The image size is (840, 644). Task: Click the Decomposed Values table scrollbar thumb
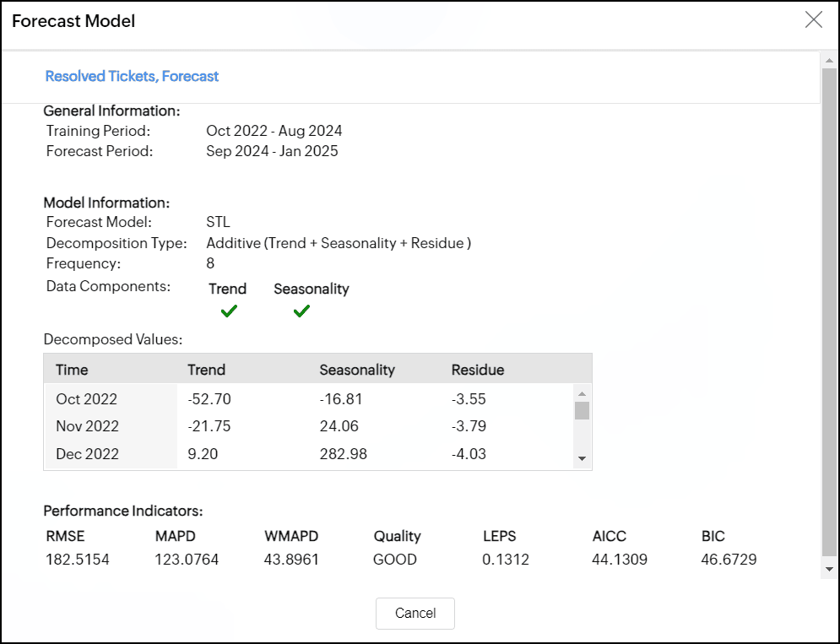click(x=582, y=411)
